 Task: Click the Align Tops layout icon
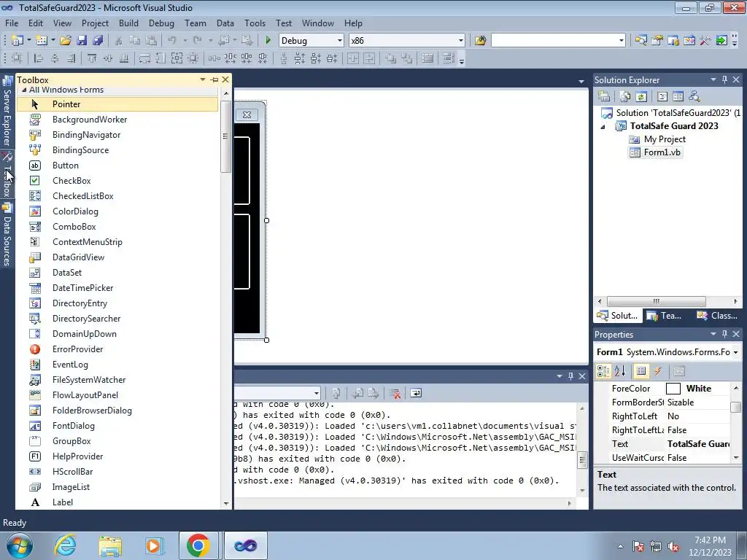pos(92,58)
